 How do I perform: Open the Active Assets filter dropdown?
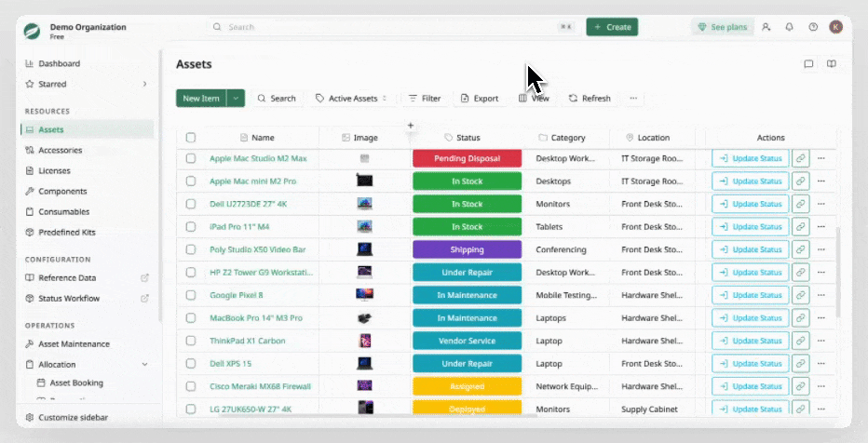click(x=351, y=99)
